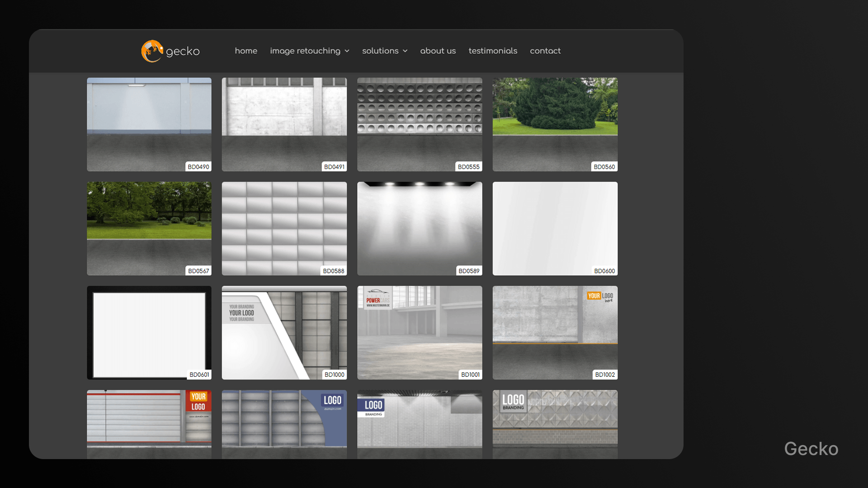Viewport: 868px width, 488px height.
Task: Pick concrete wall logo background BD1002
Action: 555,332
